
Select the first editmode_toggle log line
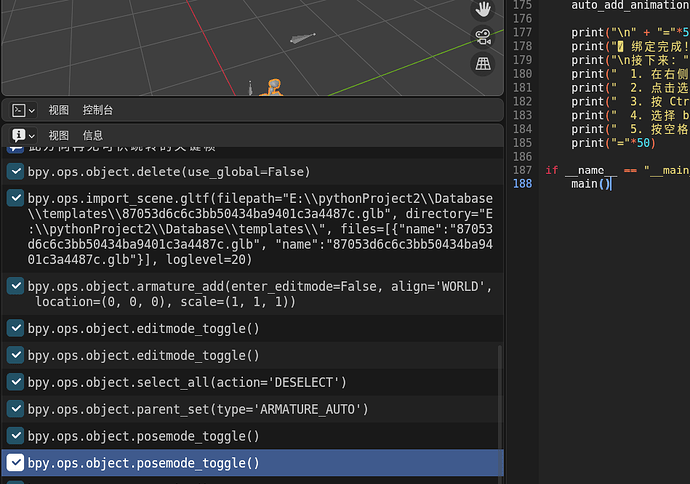click(x=252, y=328)
